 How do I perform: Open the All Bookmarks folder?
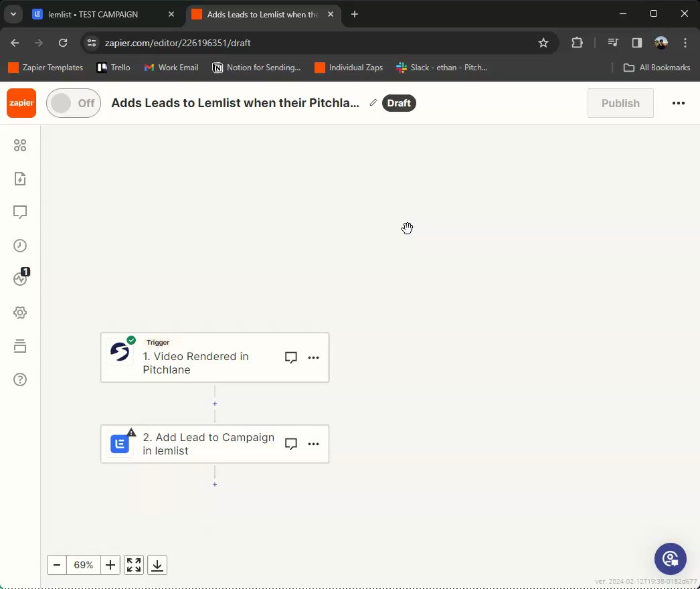click(657, 68)
